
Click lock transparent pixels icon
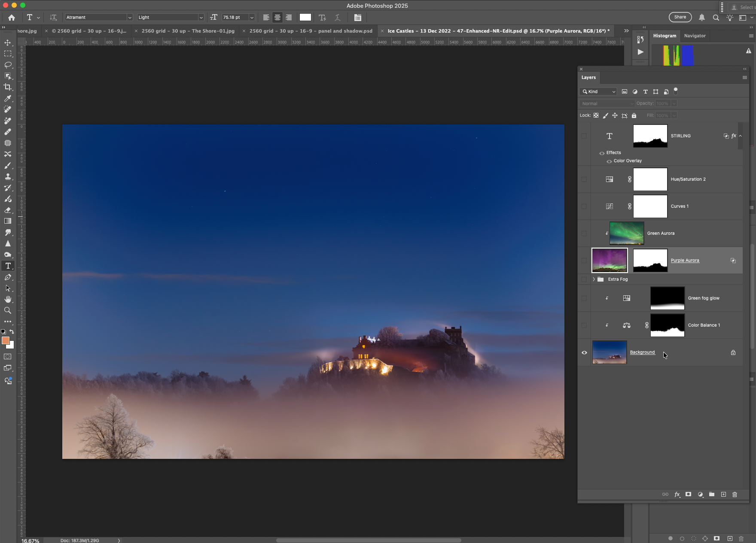[596, 115]
